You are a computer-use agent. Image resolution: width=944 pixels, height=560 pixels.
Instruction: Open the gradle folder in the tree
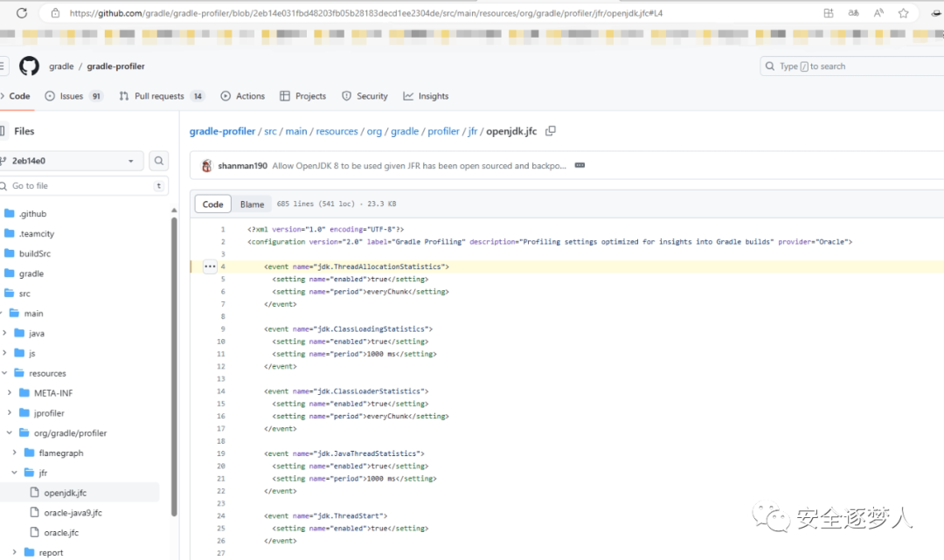31,273
